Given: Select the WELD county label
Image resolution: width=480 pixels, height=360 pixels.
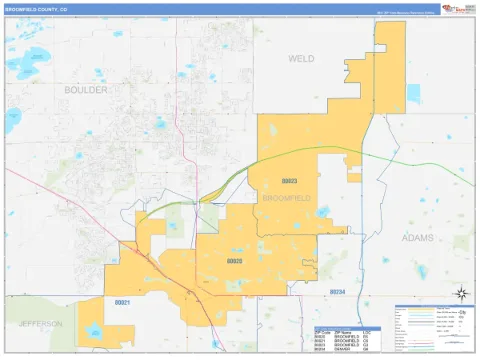Looking at the screenshot, I should tap(301, 59).
